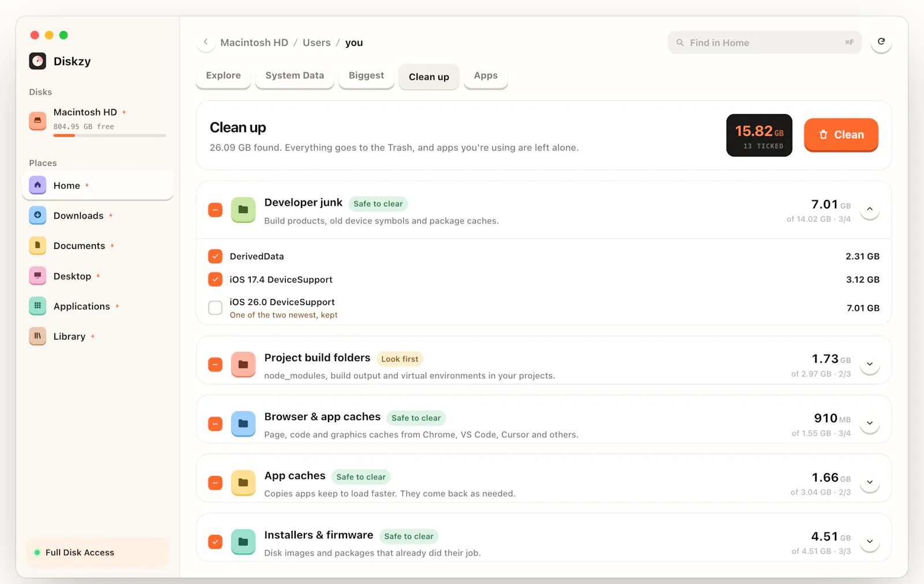Untick the Installers & firmware checkbox

[215, 542]
